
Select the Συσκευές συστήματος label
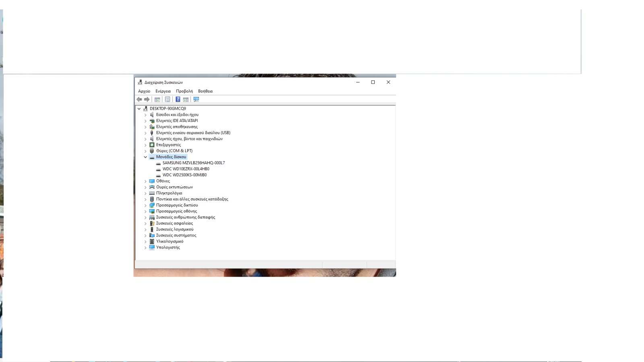pos(176,235)
